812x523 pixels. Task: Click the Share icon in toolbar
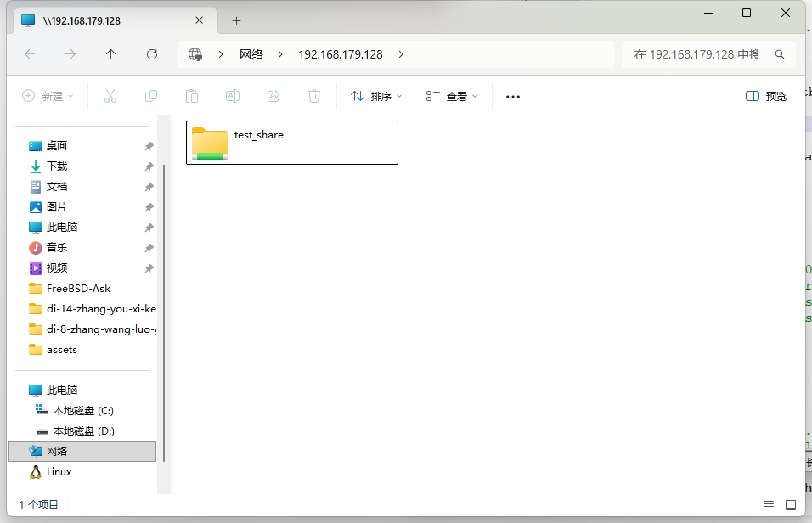[x=273, y=96]
